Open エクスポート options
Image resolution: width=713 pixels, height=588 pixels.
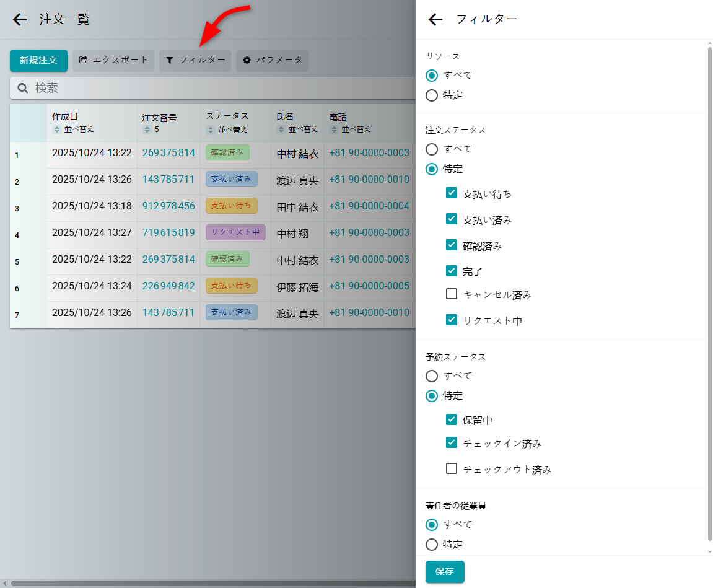113,61
